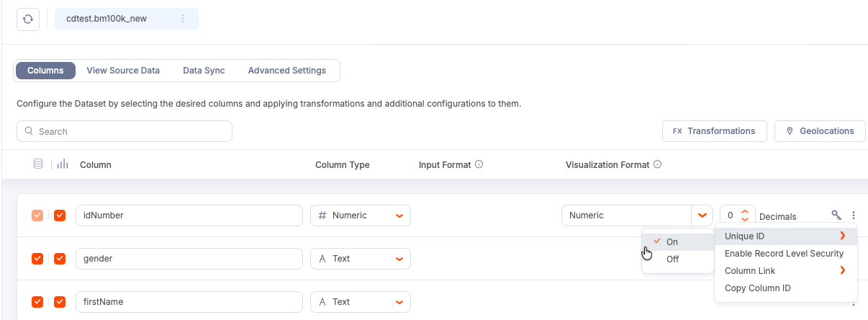Click the refresh dataset icon

point(28,19)
